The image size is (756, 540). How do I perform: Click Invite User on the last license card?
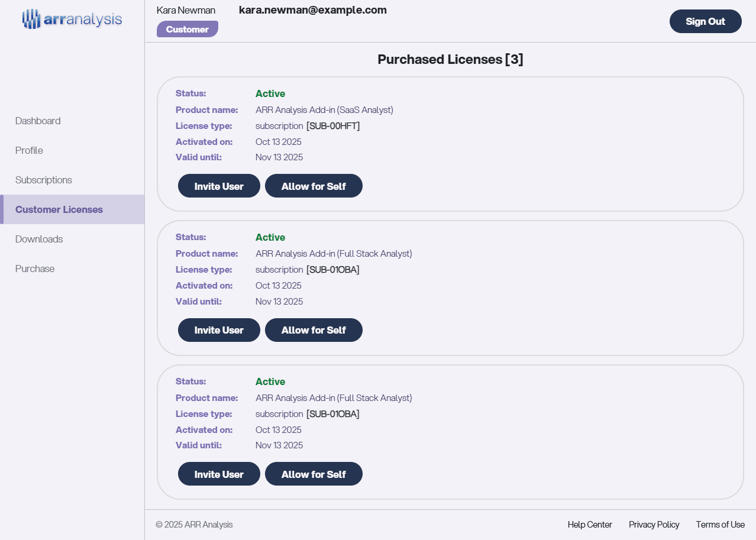point(219,474)
